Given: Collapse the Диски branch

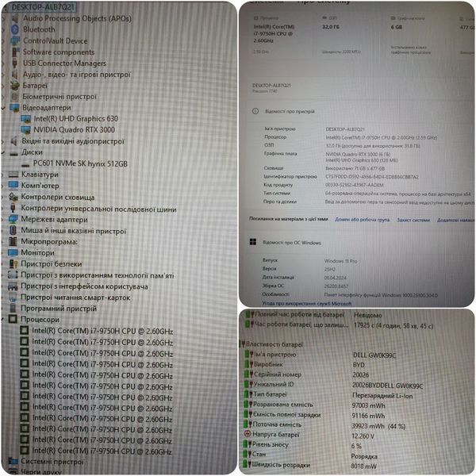Looking at the screenshot, I should 4,152.
